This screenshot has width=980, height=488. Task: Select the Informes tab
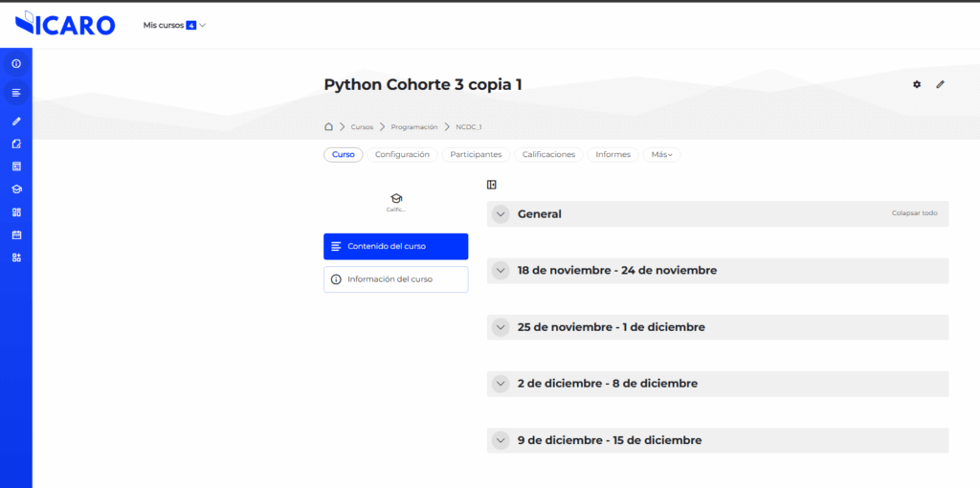tap(612, 154)
